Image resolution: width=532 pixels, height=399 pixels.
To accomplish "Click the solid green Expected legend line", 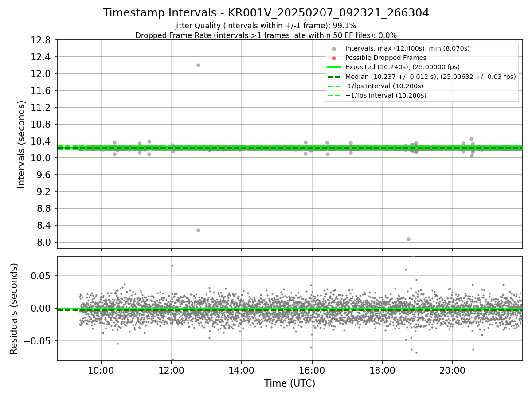I will [334, 67].
